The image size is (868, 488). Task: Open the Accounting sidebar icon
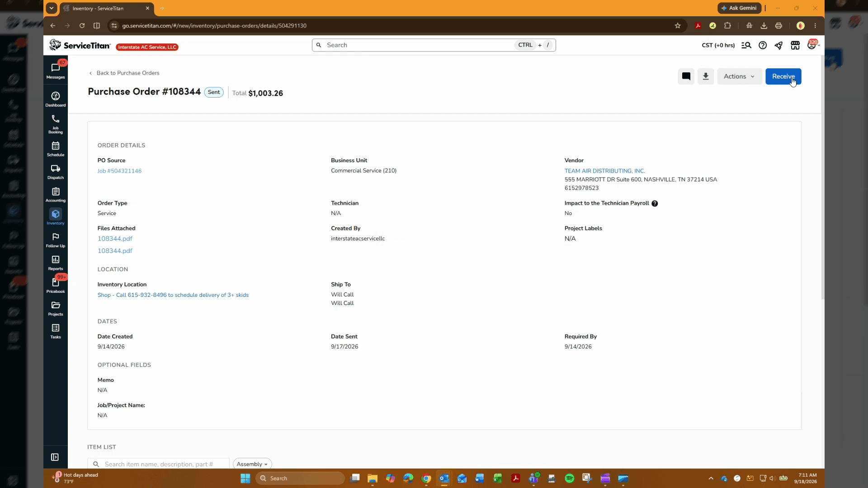point(56,194)
